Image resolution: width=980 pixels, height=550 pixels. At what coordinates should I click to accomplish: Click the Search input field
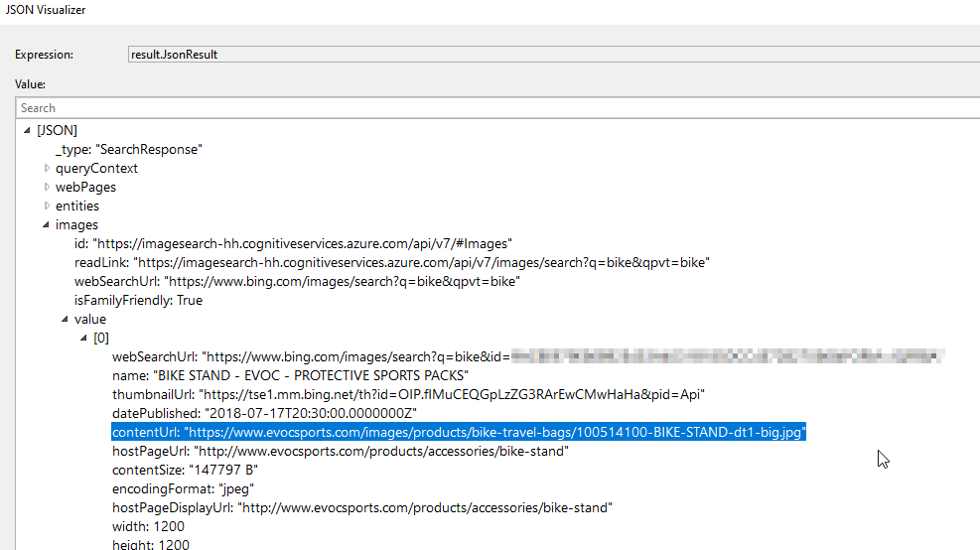497,108
